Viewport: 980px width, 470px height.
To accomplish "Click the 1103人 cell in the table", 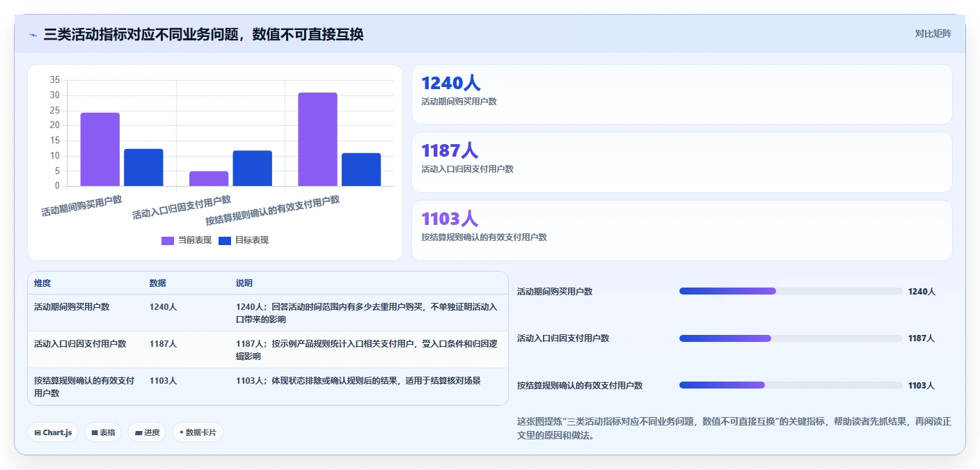I will click(x=163, y=381).
